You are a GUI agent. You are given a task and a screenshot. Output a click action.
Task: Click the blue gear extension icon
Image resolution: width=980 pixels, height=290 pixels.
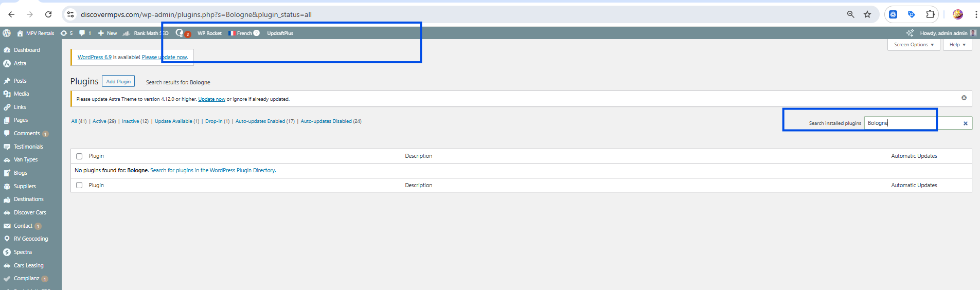coord(893,14)
